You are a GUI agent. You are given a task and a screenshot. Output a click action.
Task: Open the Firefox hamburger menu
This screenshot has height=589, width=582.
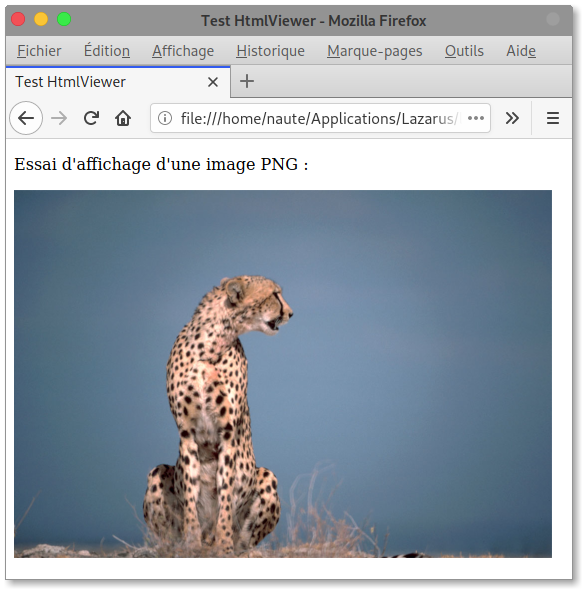point(553,118)
